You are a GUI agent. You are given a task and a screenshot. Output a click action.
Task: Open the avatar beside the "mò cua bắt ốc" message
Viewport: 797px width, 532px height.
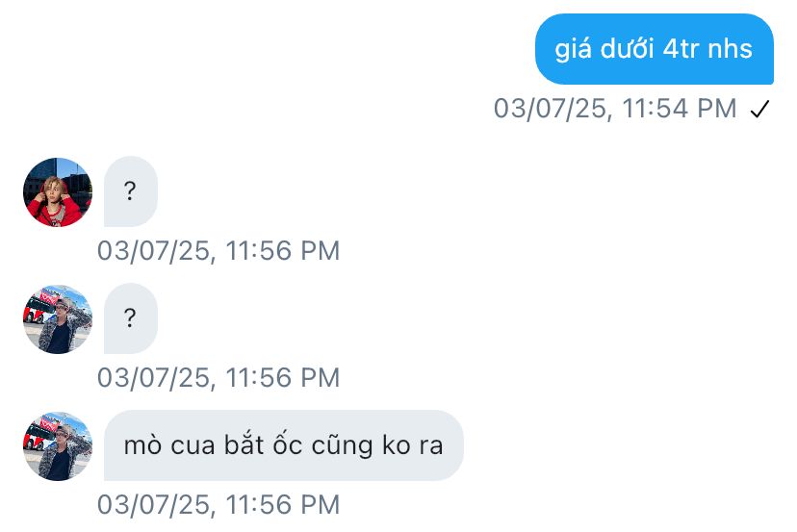58,446
